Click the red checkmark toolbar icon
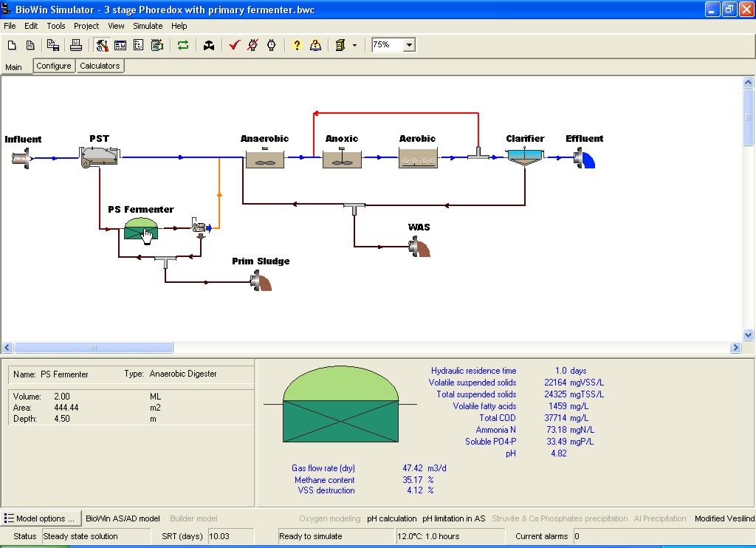Screen dimensions: 756x548 [234, 45]
